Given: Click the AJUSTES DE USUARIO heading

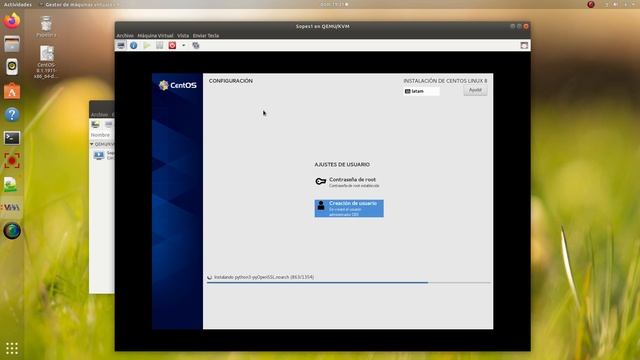Looking at the screenshot, I should [342, 164].
